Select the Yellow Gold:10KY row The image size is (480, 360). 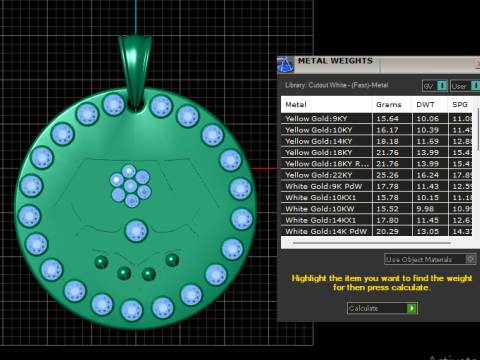click(x=377, y=130)
